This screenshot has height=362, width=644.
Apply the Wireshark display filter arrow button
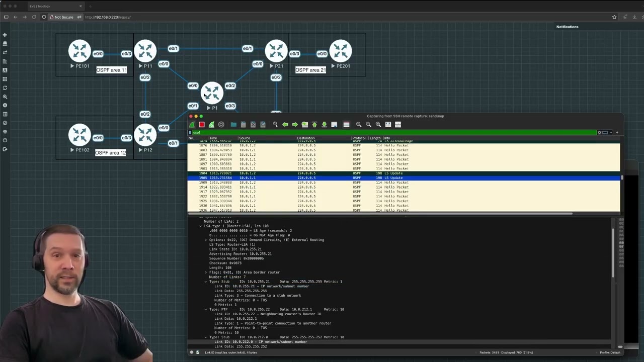(605, 133)
